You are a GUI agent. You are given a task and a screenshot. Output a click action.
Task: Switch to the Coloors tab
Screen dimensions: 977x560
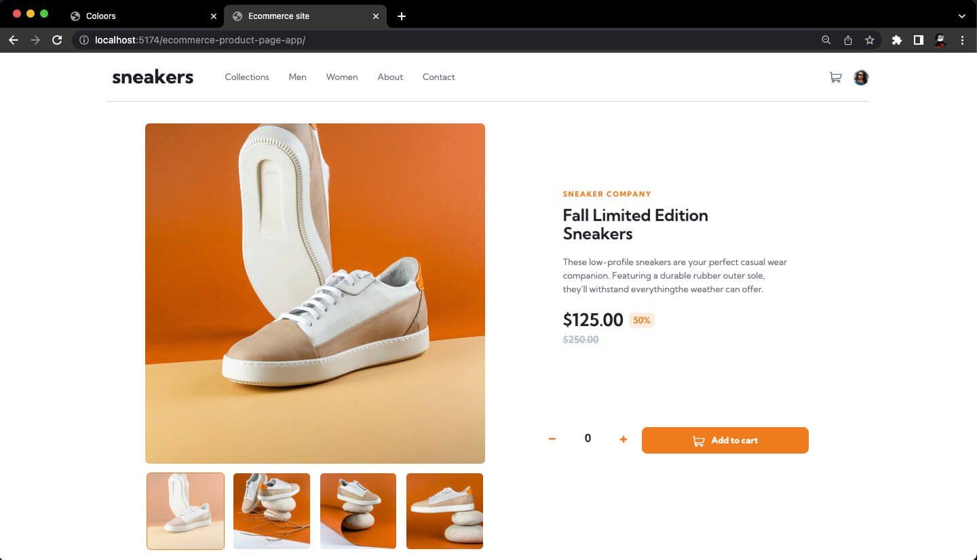coord(102,16)
